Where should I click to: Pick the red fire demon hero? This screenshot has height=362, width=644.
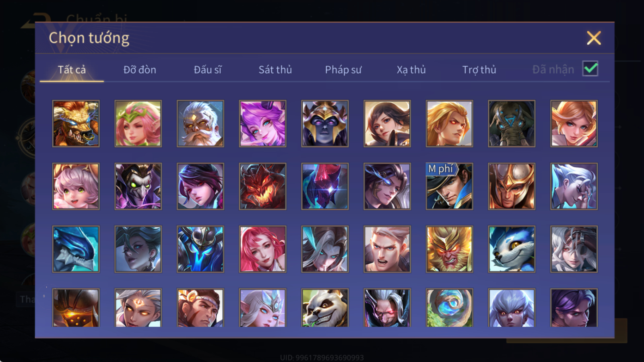pos(262,186)
